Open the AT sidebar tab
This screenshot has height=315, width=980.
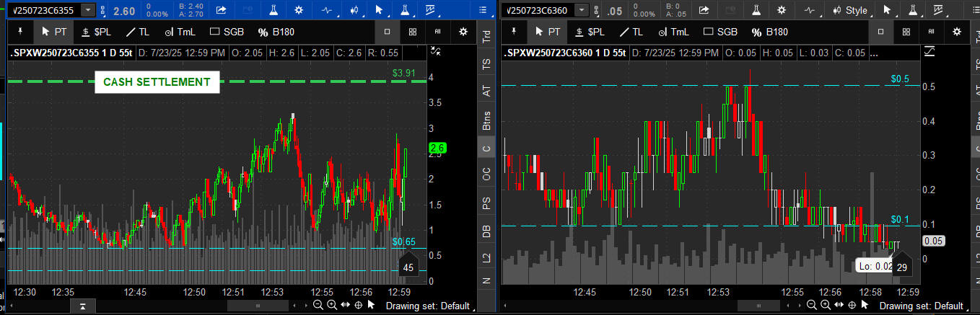pyautogui.click(x=486, y=91)
